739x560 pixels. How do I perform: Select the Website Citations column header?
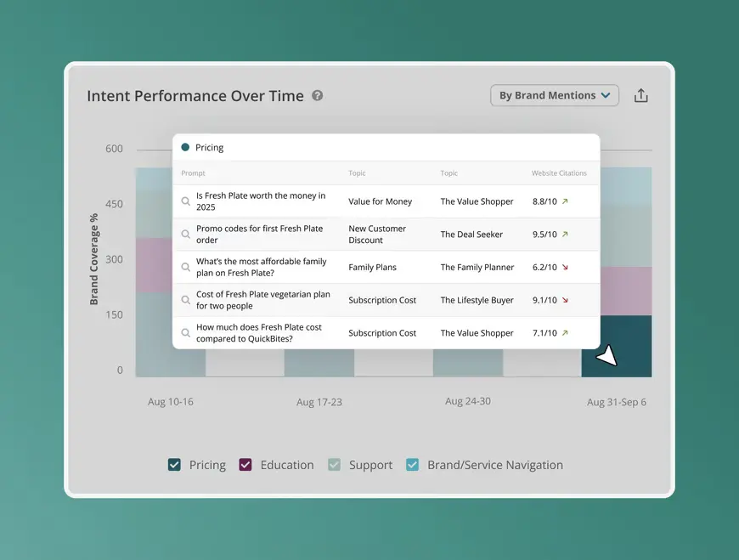click(560, 173)
